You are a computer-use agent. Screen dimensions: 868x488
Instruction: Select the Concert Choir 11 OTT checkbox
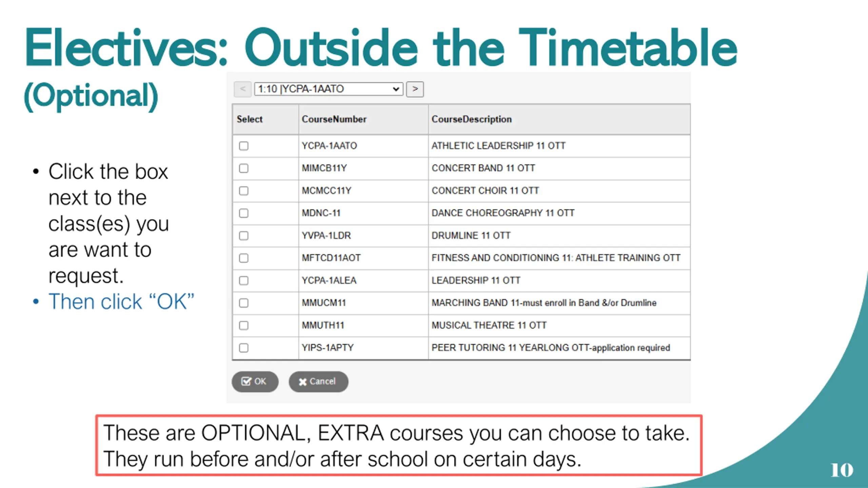[243, 191]
